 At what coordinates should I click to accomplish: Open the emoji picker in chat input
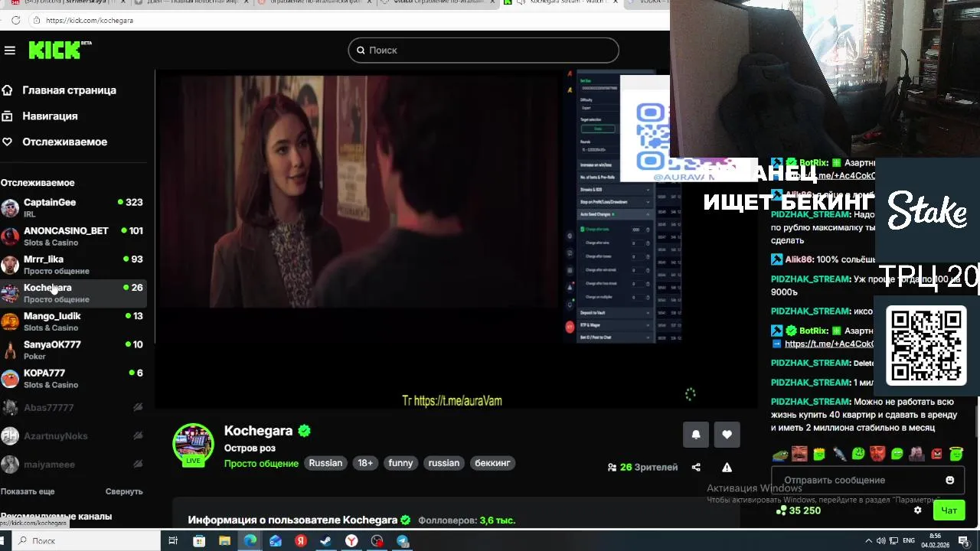click(x=950, y=481)
